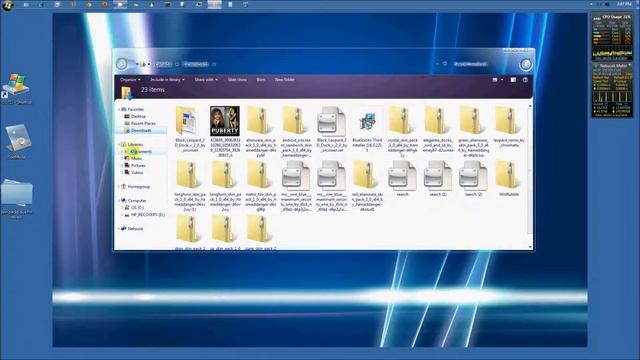Select Recent Places under Favorites
This screenshot has width=640, height=360.
143,123
